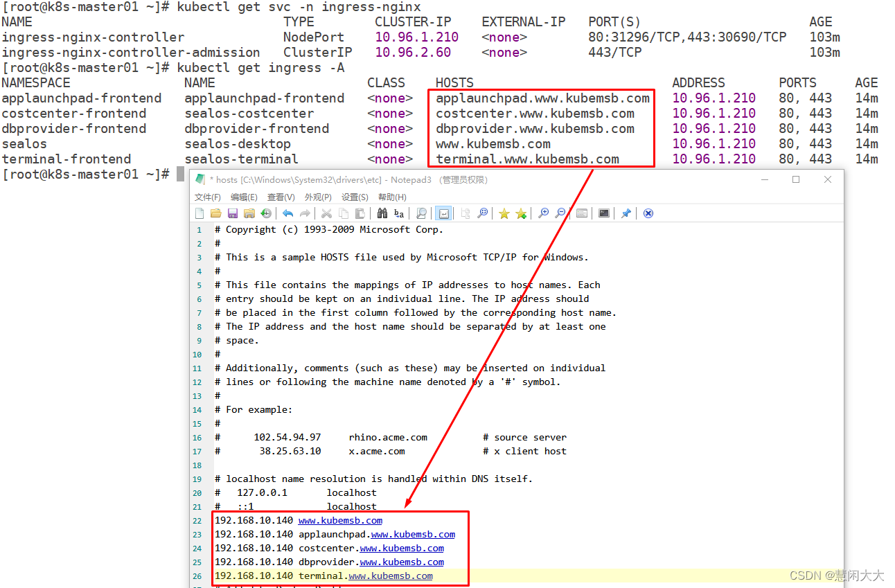
Task: Click the Find binoculars icon
Action: tap(382, 213)
